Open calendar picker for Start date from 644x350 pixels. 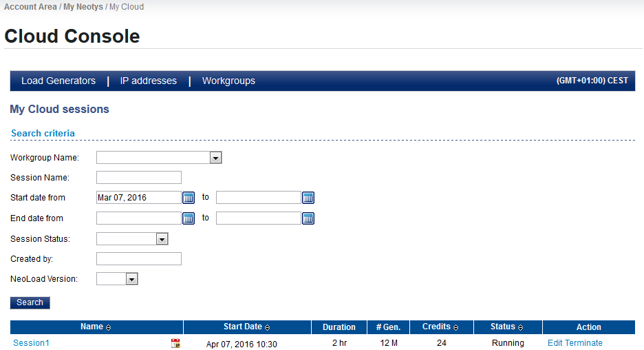coord(189,198)
